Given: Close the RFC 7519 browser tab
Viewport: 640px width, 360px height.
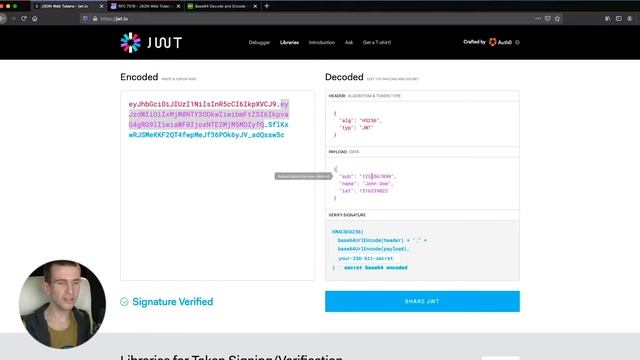Looking at the screenshot, I should (178, 6).
